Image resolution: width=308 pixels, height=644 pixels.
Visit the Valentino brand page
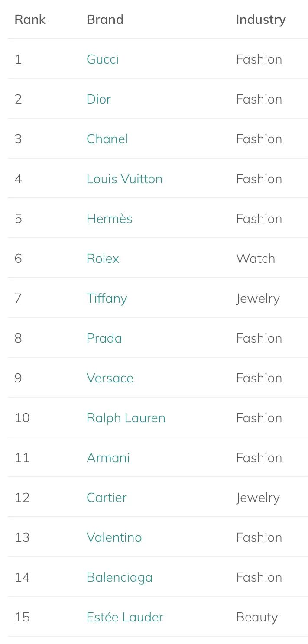pyautogui.click(x=114, y=537)
